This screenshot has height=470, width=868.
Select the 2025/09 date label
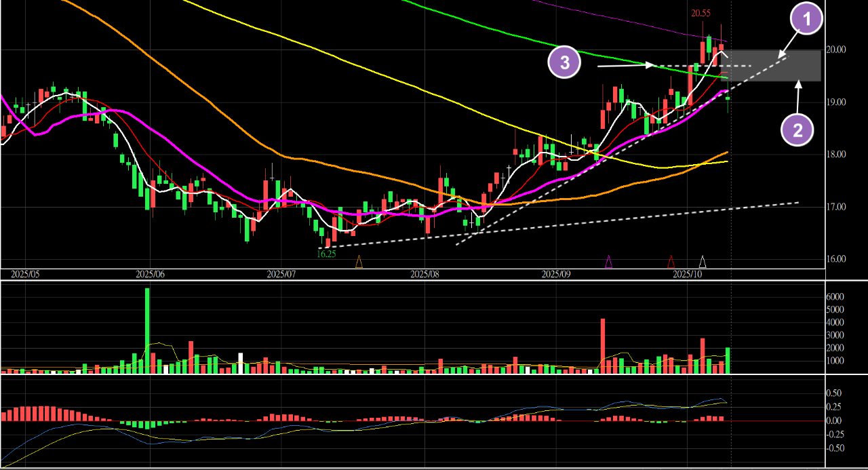tap(556, 274)
